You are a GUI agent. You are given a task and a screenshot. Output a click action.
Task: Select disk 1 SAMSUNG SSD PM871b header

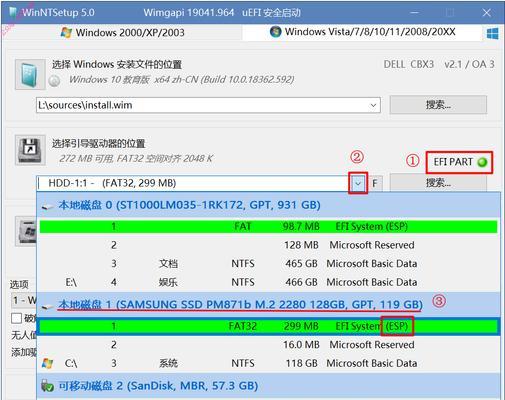(268, 304)
